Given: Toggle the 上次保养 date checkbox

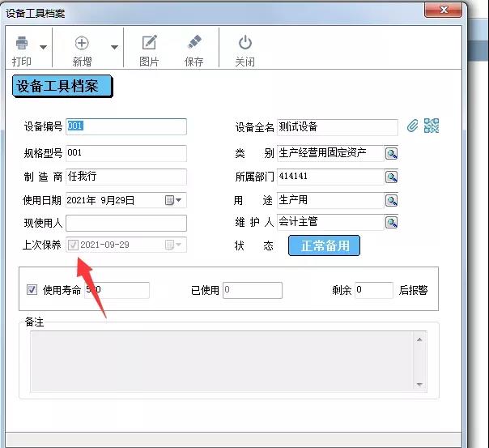Looking at the screenshot, I should 73,245.
